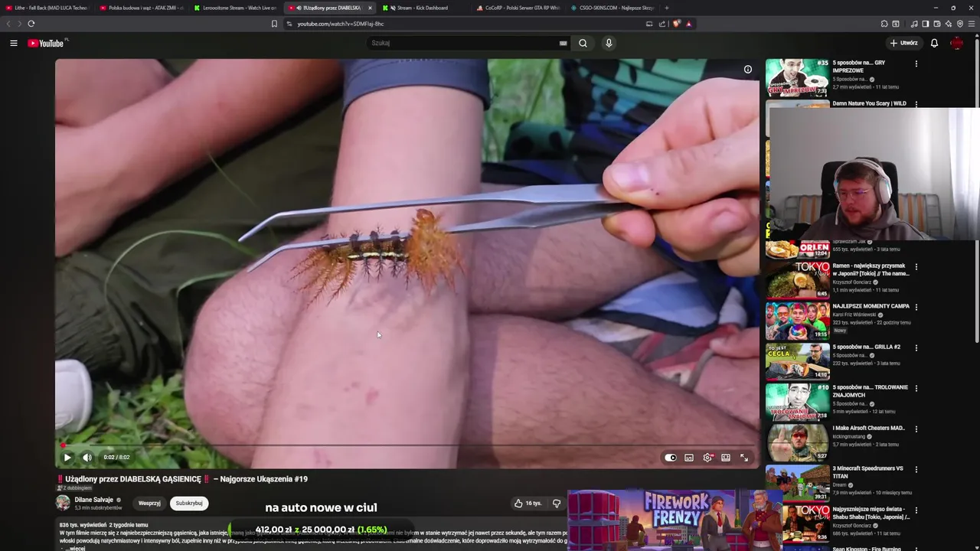Open 'Damn Nature You Scary | WILD' title
The image size is (980, 551).
click(869, 103)
